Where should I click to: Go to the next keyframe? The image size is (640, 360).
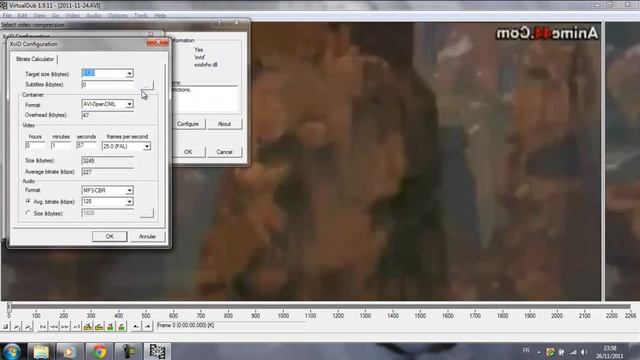(99, 326)
